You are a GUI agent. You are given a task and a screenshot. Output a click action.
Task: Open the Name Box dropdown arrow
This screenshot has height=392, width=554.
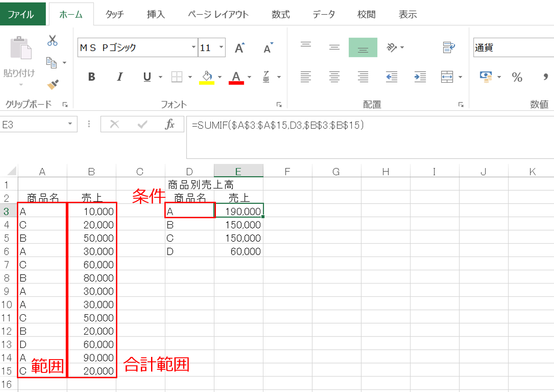[x=70, y=124]
